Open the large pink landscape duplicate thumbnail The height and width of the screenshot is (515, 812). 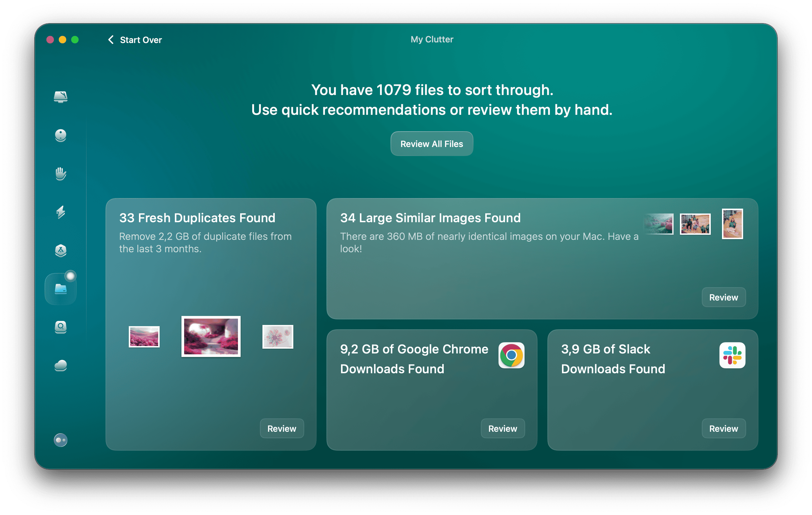pyautogui.click(x=211, y=336)
